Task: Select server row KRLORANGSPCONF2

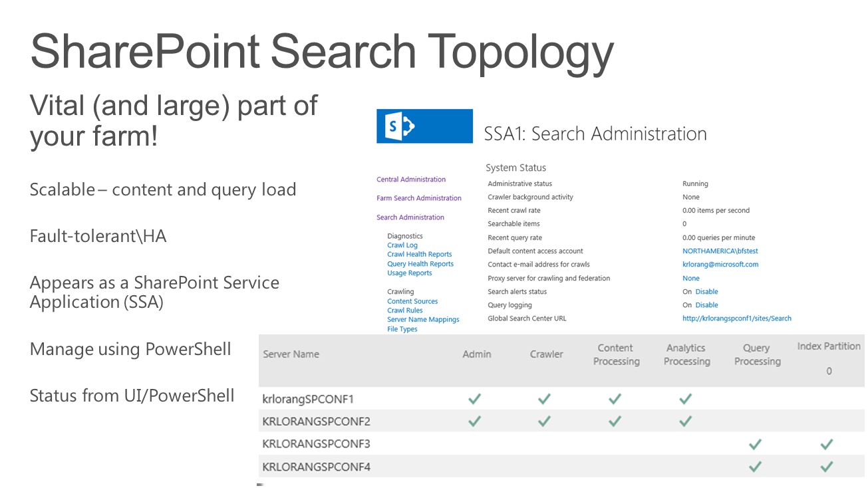Action: (x=562, y=422)
